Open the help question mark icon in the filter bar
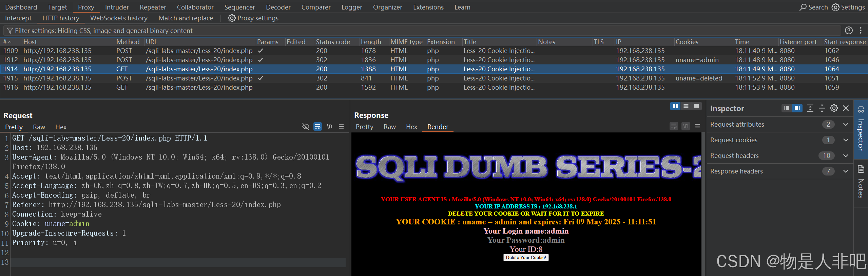This screenshot has height=276, width=868. pos(849,31)
